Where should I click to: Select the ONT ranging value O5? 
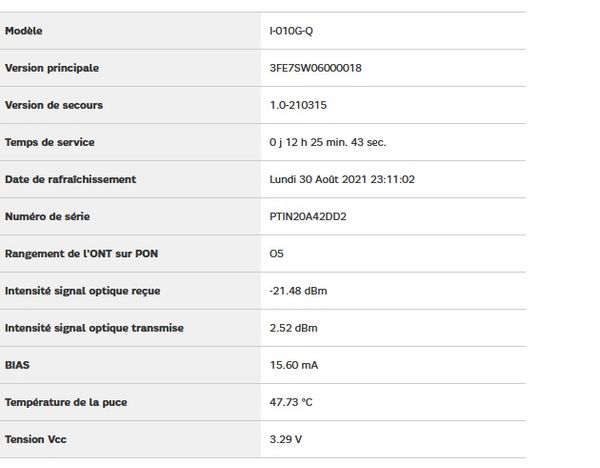coord(276,254)
